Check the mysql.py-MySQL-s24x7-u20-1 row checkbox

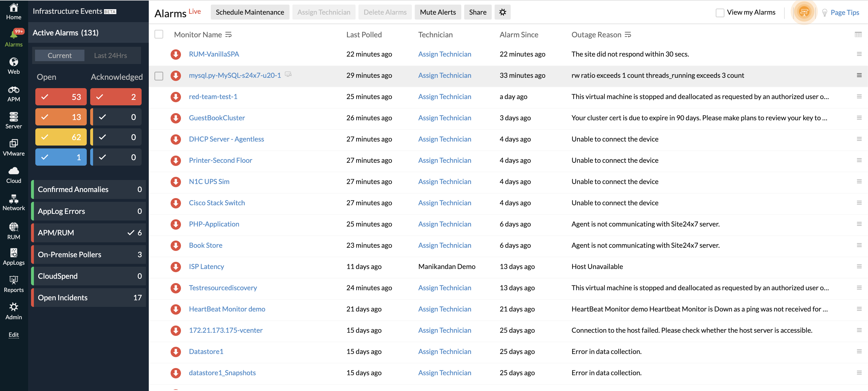159,76
